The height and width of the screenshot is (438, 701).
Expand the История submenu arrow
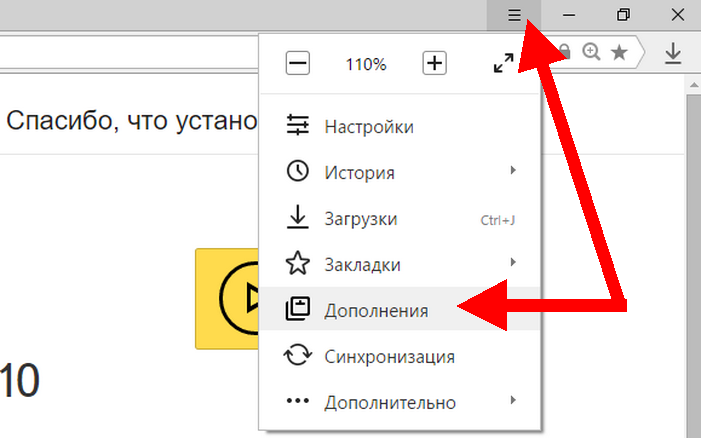pos(513,172)
